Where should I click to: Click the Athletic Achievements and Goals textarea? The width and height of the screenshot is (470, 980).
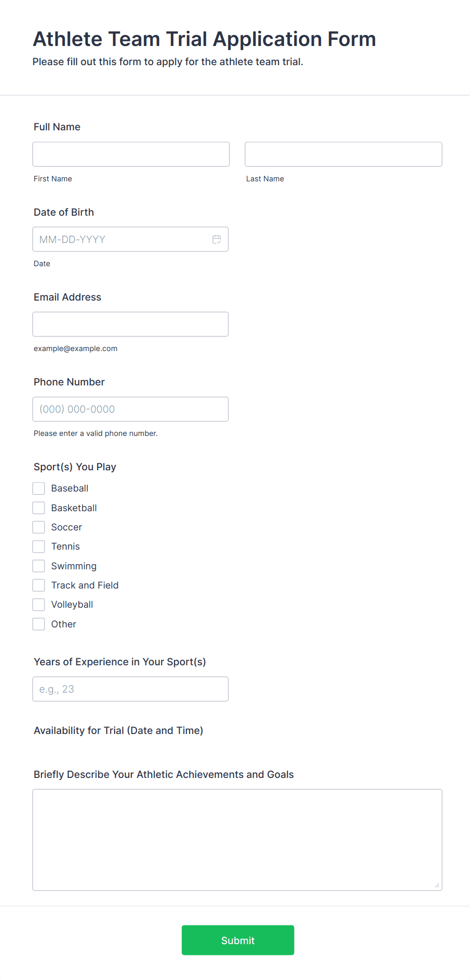click(237, 840)
